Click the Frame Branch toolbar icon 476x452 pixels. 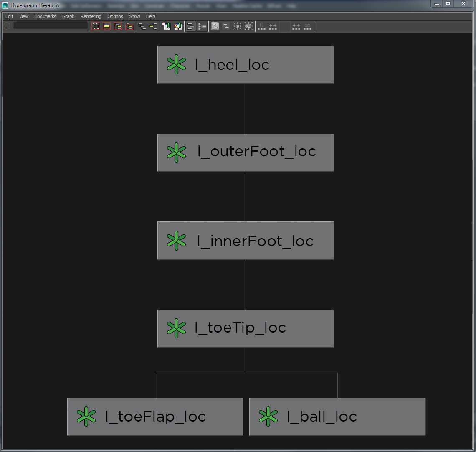(x=129, y=27)
